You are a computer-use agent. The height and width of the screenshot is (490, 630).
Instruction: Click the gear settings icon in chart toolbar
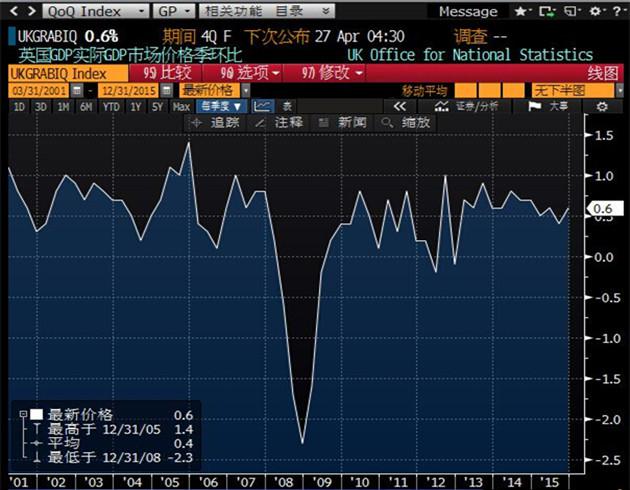pyautogui.click(x=602, y=106)
